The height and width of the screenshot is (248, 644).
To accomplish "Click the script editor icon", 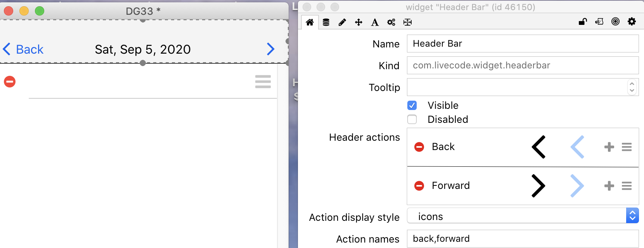I will click(x=599, y=22).
